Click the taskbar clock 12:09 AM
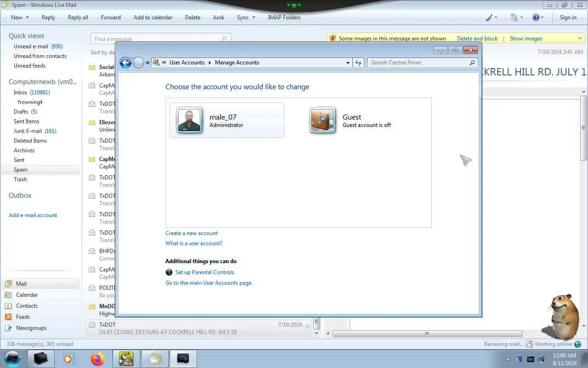 tap(565, 356)
